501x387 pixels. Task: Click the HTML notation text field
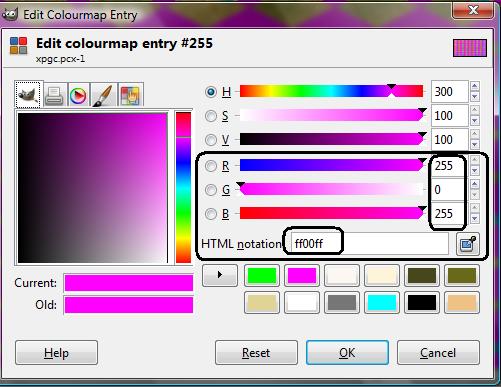coord(369,244)
